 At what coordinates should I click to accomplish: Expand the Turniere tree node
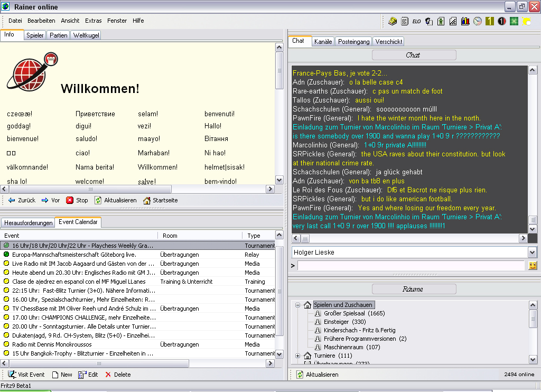click(x=298, y=356)
